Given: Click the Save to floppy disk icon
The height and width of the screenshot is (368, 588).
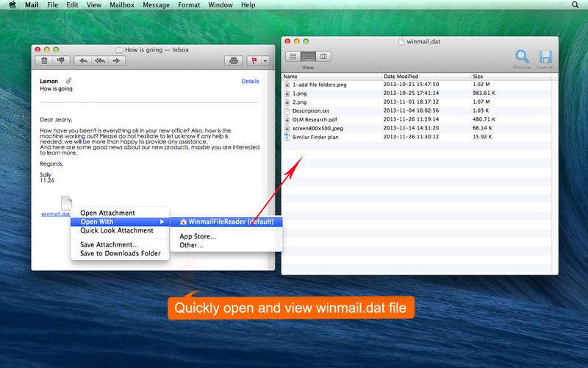Looking at the screenshot, I should (545, 57).
